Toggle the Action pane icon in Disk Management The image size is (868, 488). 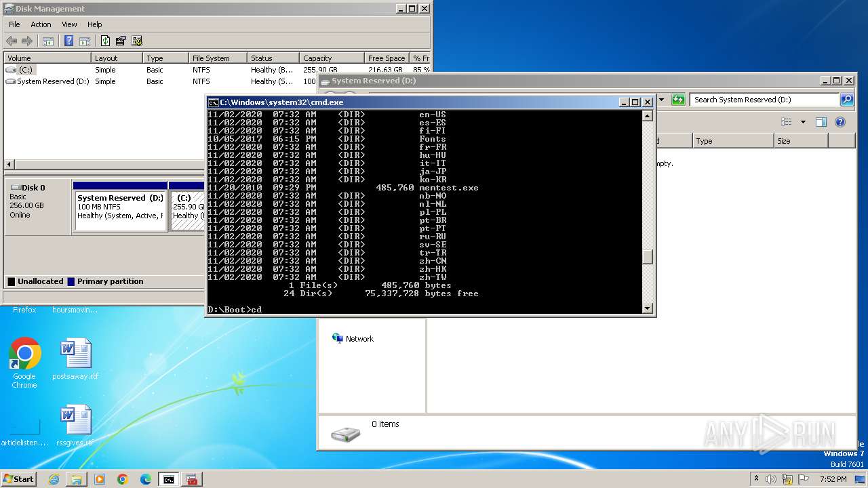pyautogui.click(x=85, y=41)
